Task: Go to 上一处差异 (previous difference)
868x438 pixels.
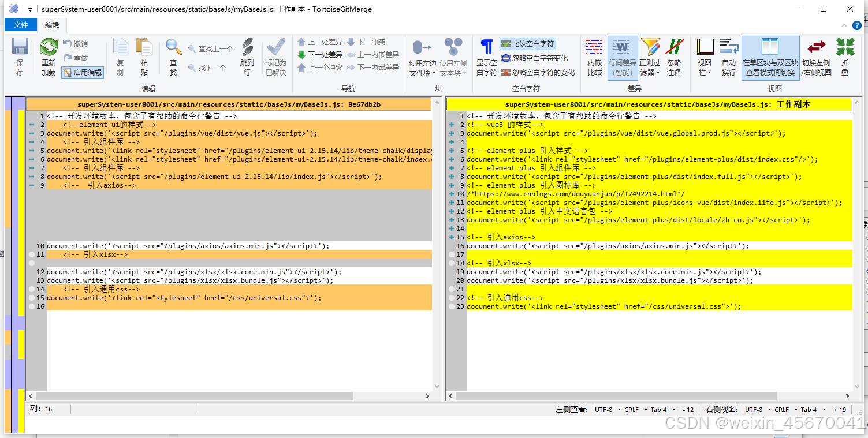Action: tap(320, 42)
